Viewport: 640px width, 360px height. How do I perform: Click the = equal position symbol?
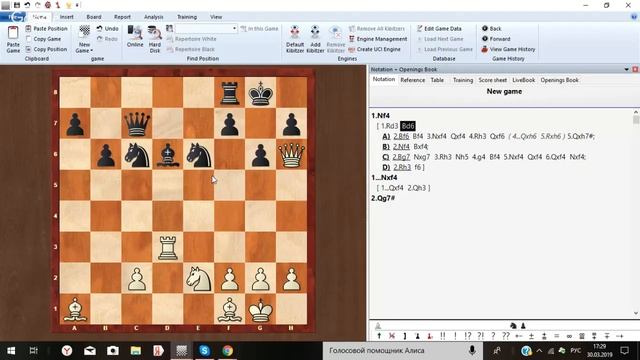pos(556,336)
